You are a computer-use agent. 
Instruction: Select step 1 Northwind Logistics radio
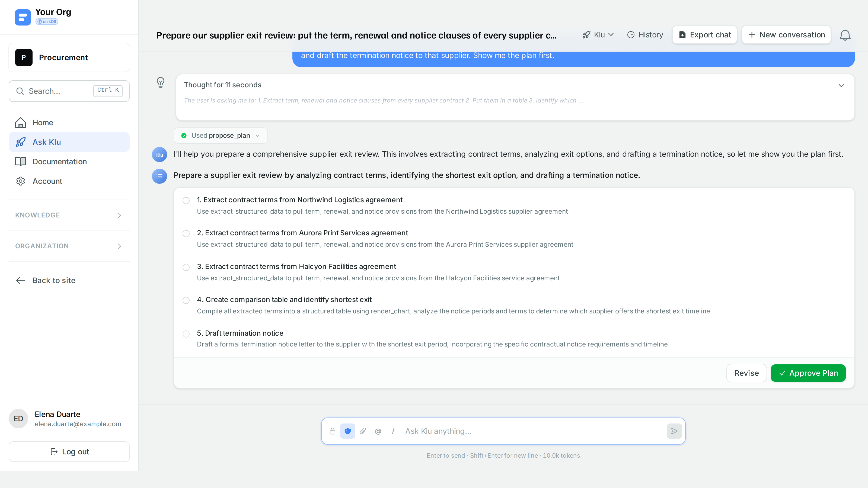186,201
